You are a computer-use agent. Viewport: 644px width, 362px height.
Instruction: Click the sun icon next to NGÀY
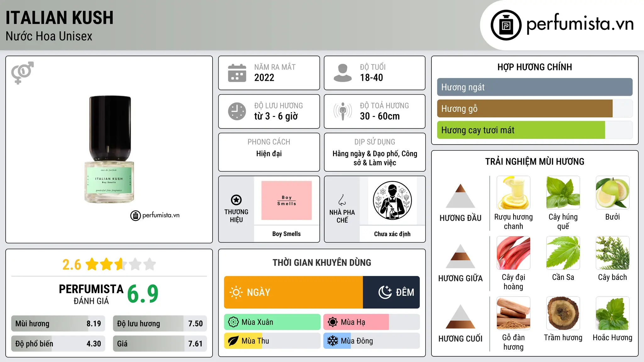[x=236, y=292]
